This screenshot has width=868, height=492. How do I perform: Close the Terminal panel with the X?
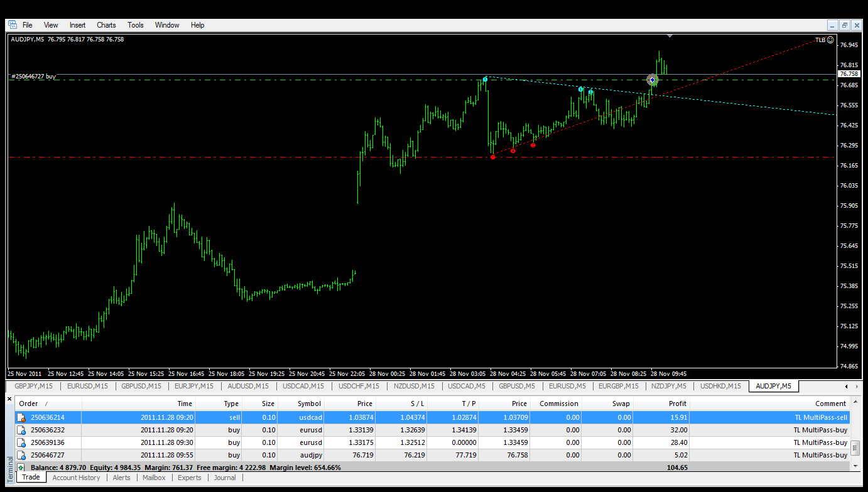pyautogui.click(x=9, y=398)
